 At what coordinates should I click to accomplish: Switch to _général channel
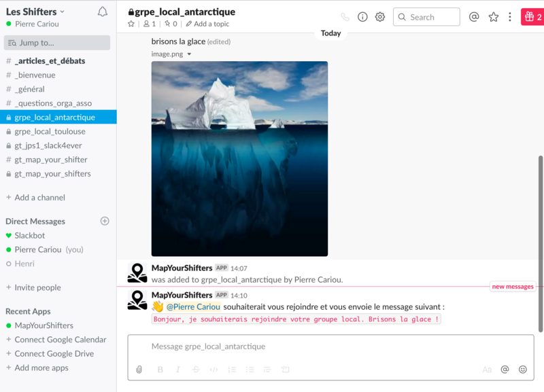coord(30,89)
